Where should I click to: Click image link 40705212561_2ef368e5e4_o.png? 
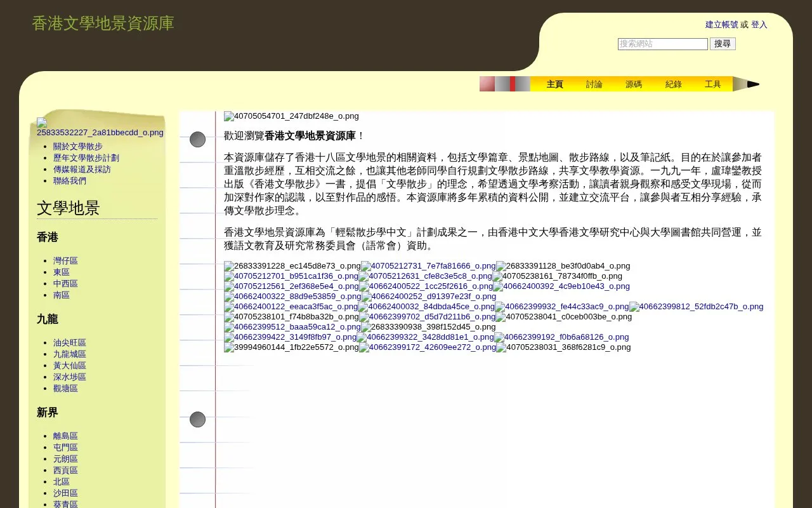pyautogui.click(x=292, y=286)
